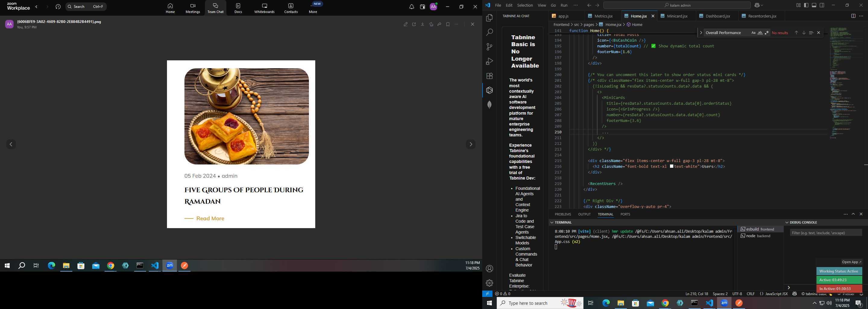Image resolution: width=868 pixels, height=309 pixels.
Task: Open the Accounts icon in VS Code
Action: tap(489, 269)
